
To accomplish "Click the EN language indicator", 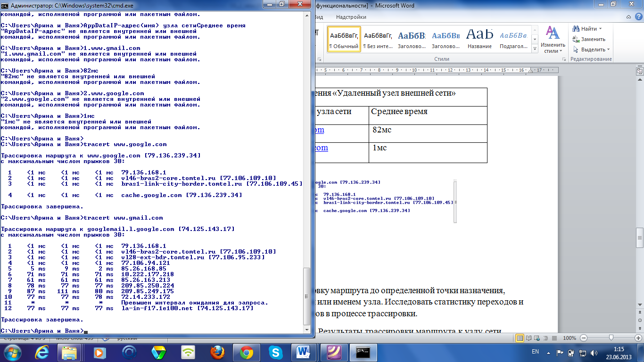I will tap(535, 352).
